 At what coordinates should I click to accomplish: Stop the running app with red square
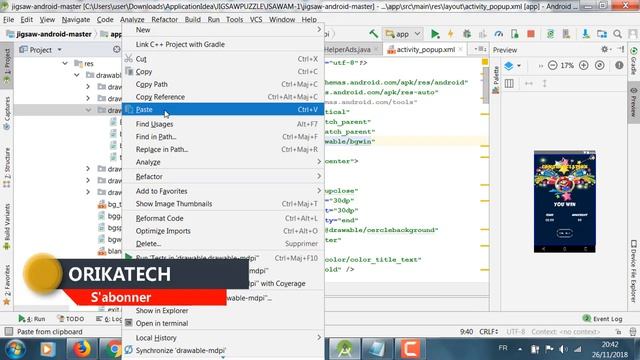pos(531,34)
